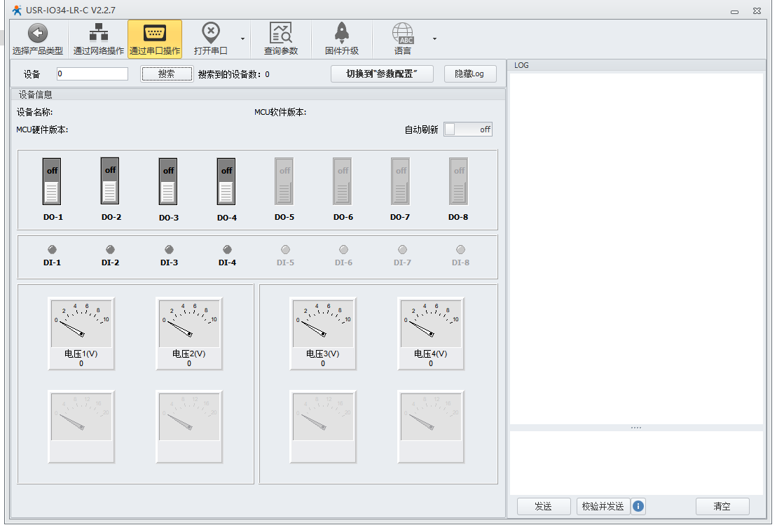The image size is (777, 532).
Task: Click the 设备 input field
Action: [92, 74]
